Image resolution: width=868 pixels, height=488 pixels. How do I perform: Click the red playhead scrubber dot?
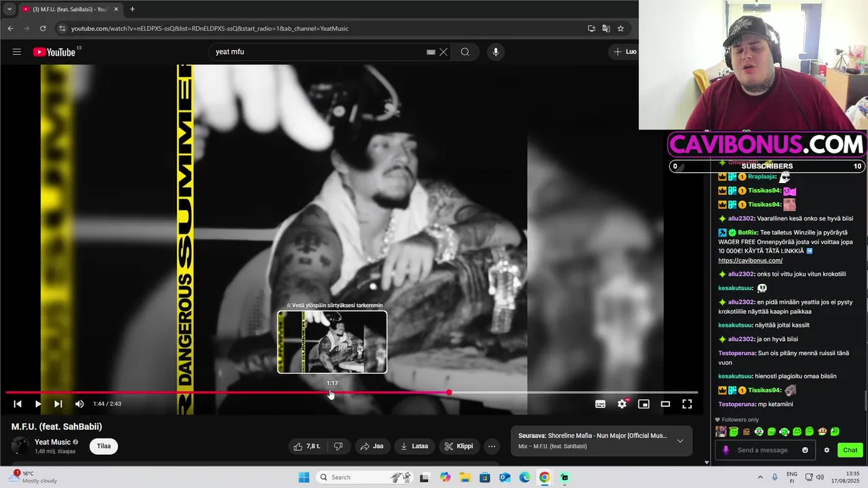(x=449, y=392)
